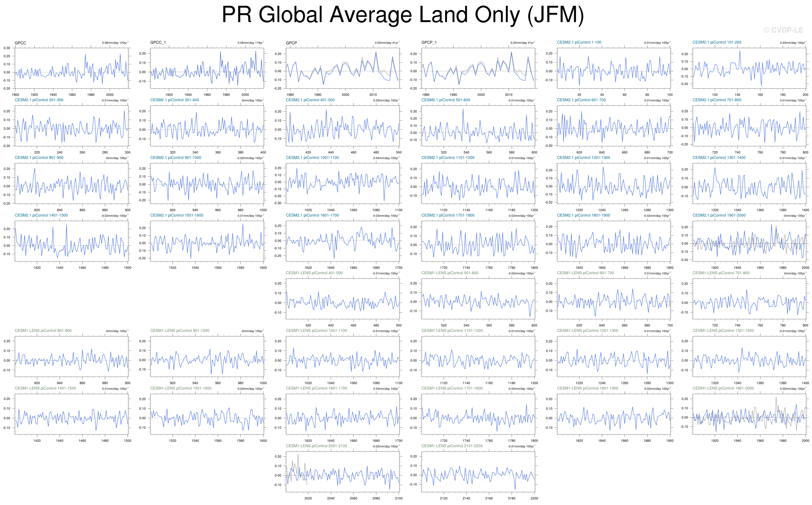The image size is (812, 505).
Task: Open CESM1-LENS piControl 2001-2100 plot
Action: tap(343, 472)
